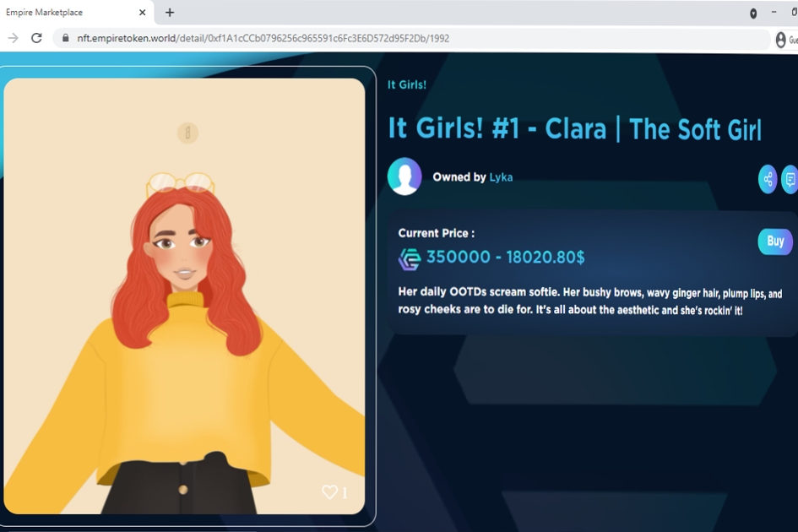View site info via padlock icon

tap(65, 38)
